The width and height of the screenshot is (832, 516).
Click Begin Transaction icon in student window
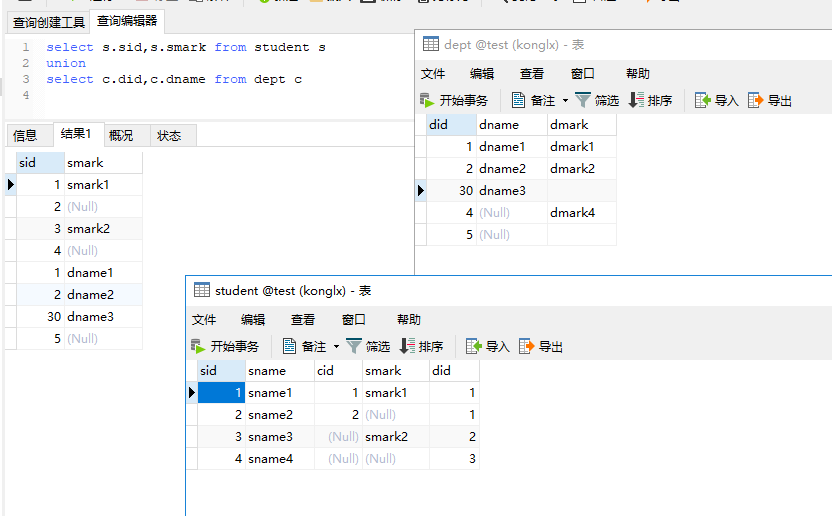tap(198, 346)
